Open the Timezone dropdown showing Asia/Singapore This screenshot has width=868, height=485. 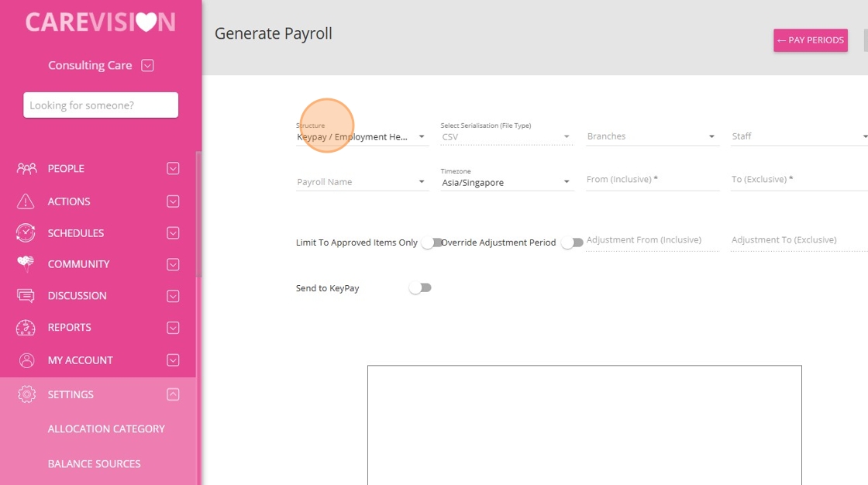pyautogui.click(x=507, y=181)
